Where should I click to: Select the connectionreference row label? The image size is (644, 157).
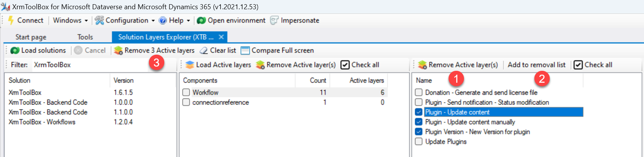(x=220, y=102)
